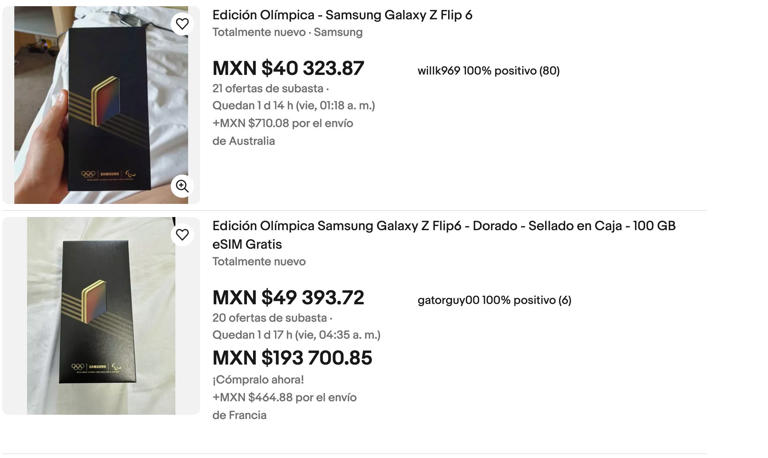Open the first Olympic Edition box photo
The image size is (768, 458).
pyautogui.click(x=100, y=105)
